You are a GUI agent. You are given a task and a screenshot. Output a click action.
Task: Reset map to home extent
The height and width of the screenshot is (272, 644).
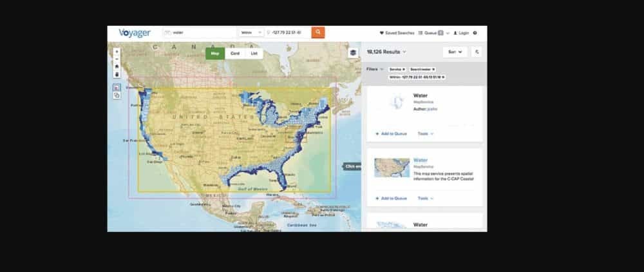(x=117, y=66)
